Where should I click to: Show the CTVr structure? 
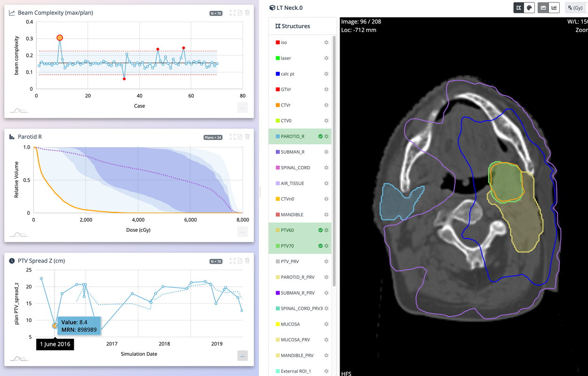point(300,105)
